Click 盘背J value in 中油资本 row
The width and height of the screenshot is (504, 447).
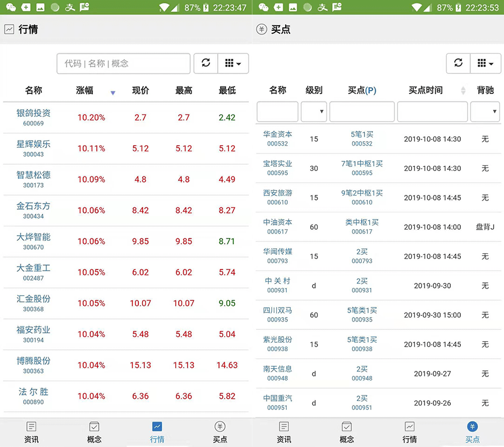[x=485, y=227]
